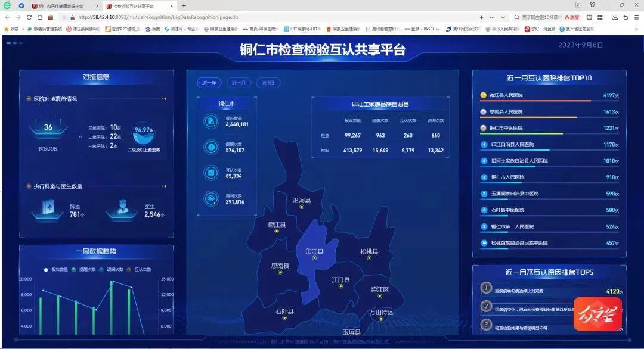
Task: Click 铜仁市人民医院 ranking row
Action: point(550,177)
